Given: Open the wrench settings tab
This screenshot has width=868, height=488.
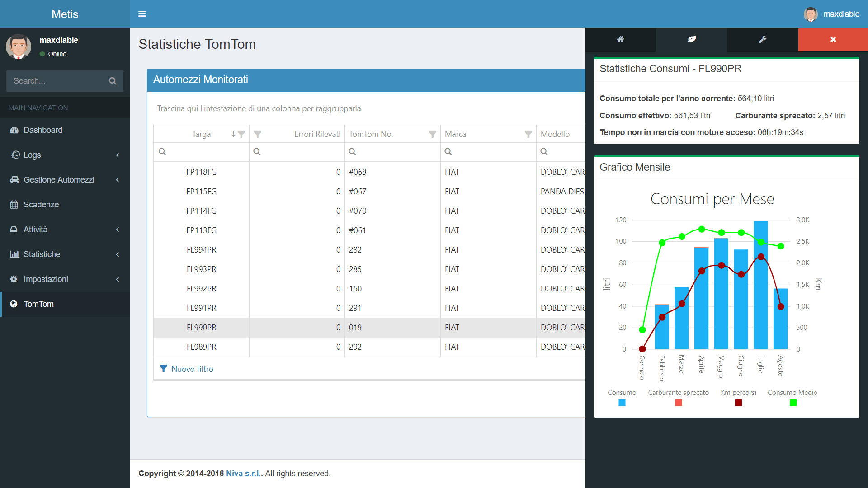Looking at the screenshot, I should (x=763, y=39).
